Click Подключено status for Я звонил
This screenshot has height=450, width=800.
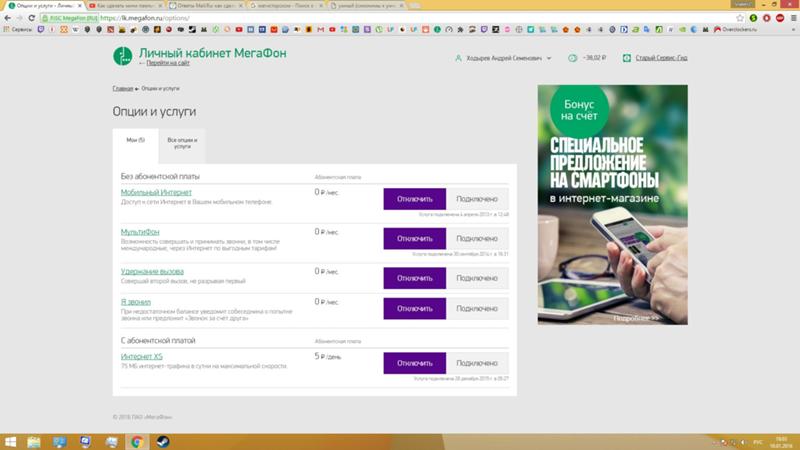tap(477, 309)
